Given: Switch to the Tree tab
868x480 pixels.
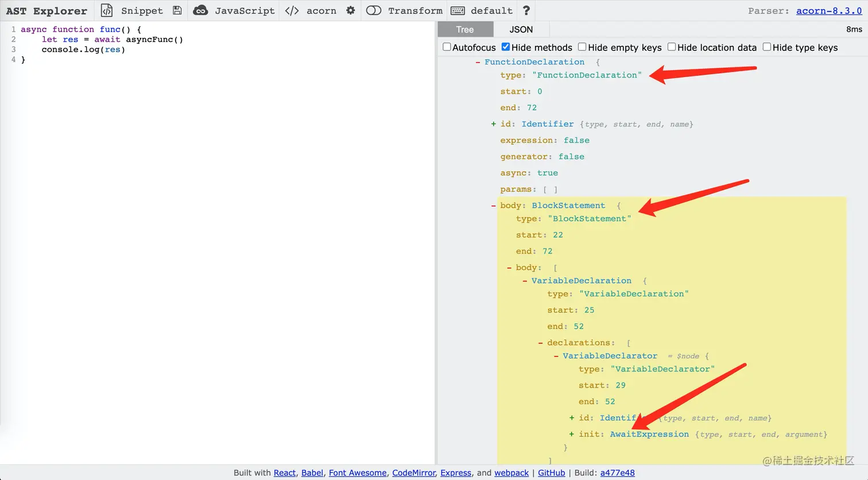Looking at the screenshot, I should pos(465,29).
